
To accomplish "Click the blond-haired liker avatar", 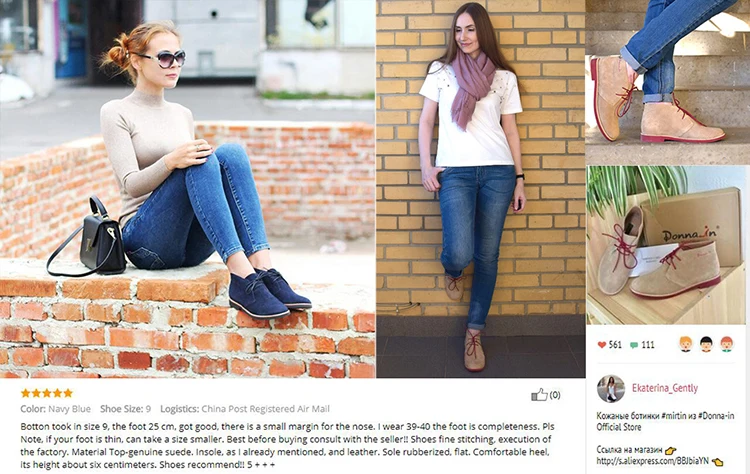I will click(686, 344).
